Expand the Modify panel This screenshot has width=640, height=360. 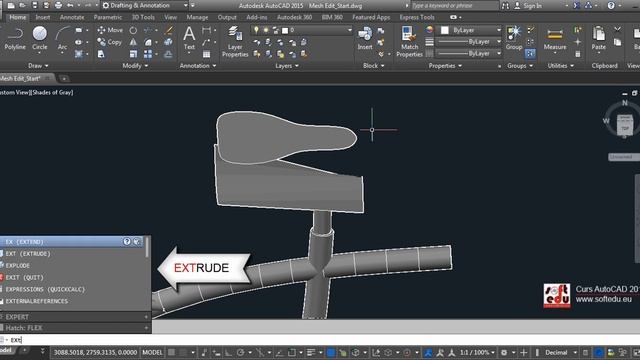tap(136, 66)
